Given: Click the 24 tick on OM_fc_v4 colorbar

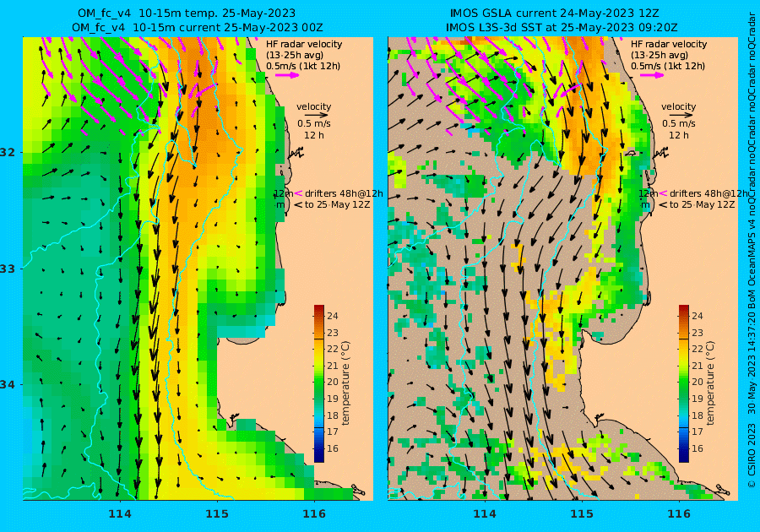Looking at the screenshot, I should pyautogui.click(x=332, y=316).
